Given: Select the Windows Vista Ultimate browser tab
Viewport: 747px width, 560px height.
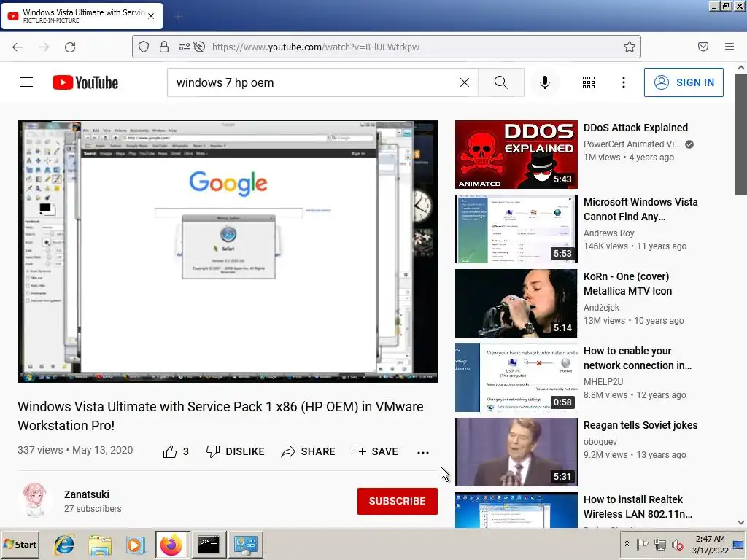Looking at the screenshot, I should 82,16.
